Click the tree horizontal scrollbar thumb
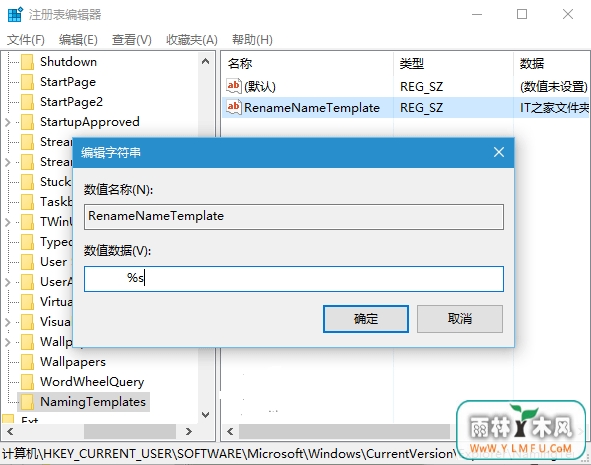The height and width of the screenshot is (465, 591). click(130, 431)
